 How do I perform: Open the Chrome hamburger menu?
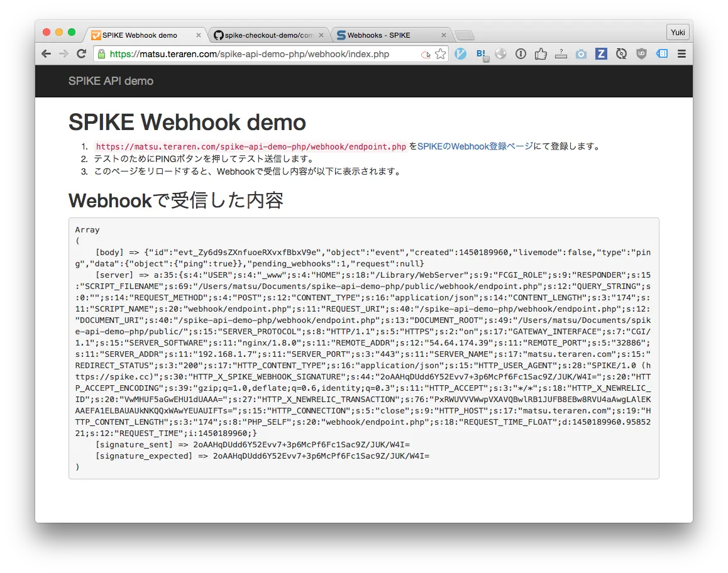tap(681, 53)
